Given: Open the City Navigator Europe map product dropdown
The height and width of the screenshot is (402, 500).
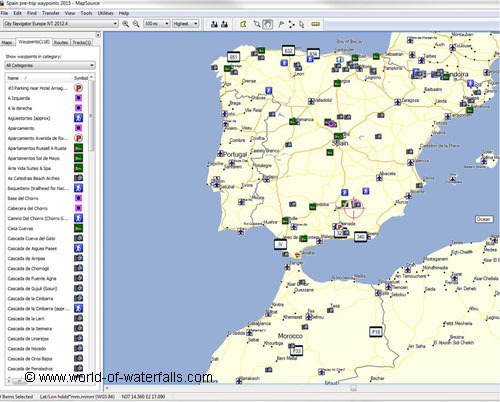Looking at the screenshot, I should (61, 24).
